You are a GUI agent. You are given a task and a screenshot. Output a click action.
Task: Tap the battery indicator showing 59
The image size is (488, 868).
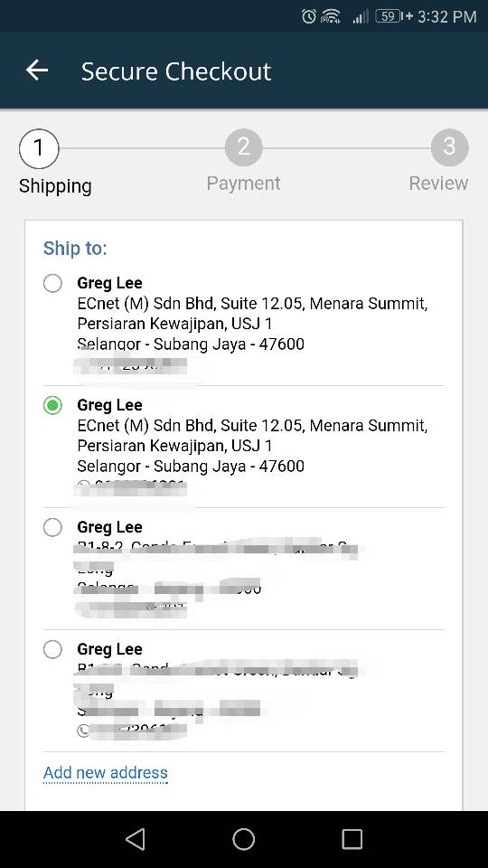(389, 16)
